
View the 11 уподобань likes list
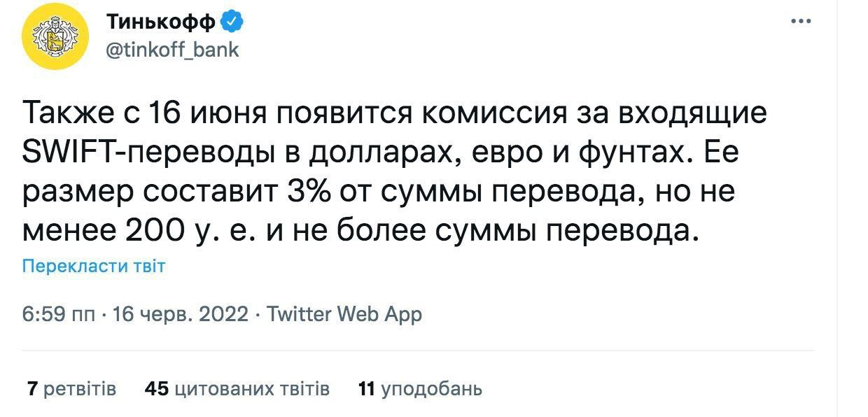click(420, 389)
